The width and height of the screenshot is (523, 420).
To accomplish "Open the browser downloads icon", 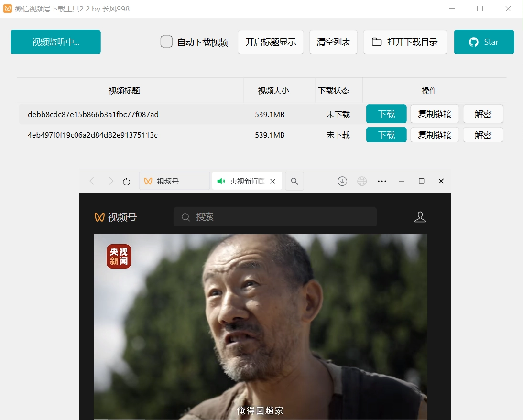I will [x=342, y=181].
